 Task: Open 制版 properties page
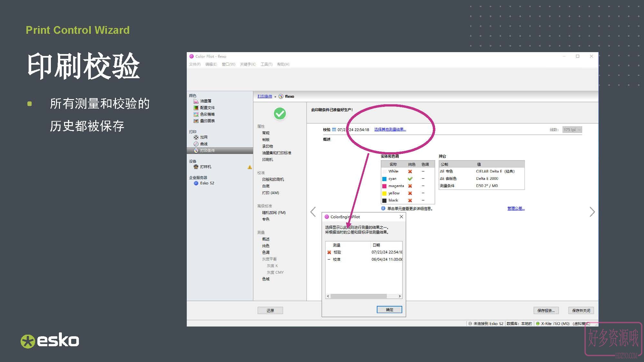point(266,140)
